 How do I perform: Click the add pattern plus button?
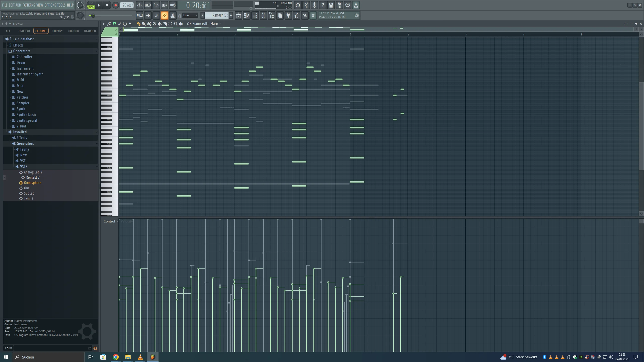(x=231, y=16)
